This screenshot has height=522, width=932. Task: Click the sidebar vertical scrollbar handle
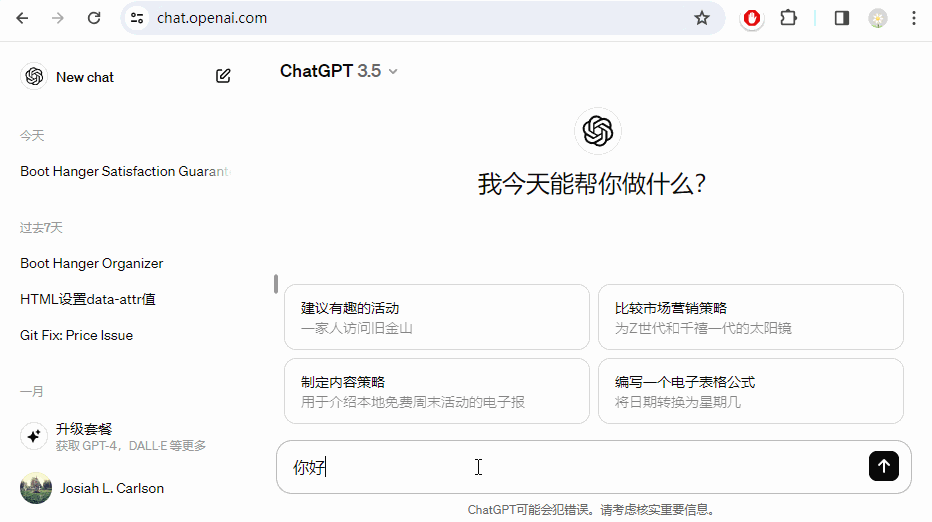pos(276,284)
